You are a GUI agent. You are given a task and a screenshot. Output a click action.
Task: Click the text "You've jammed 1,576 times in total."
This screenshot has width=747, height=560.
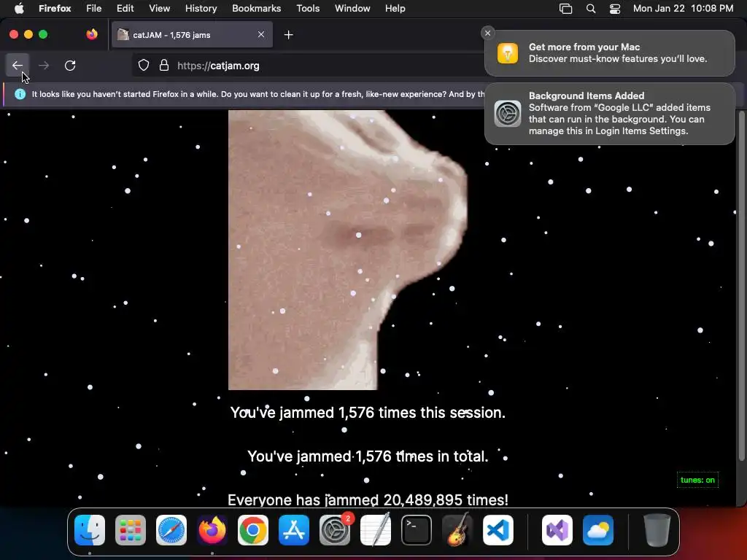[368, 456]
